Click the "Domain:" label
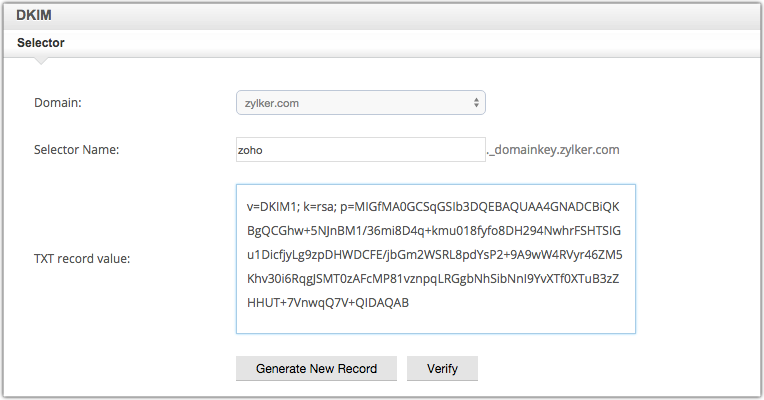This screenshot has height=400, width=764. 58,102
